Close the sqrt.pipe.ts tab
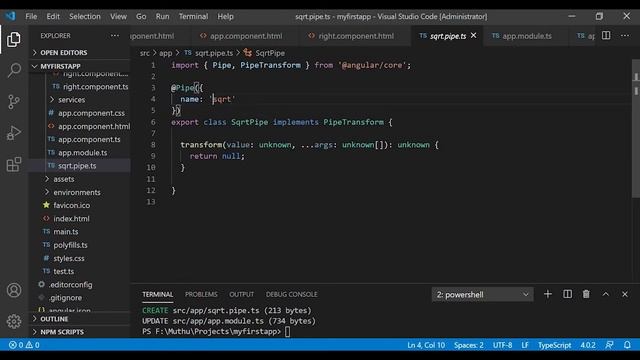640x360 pixels. [473, 36]
